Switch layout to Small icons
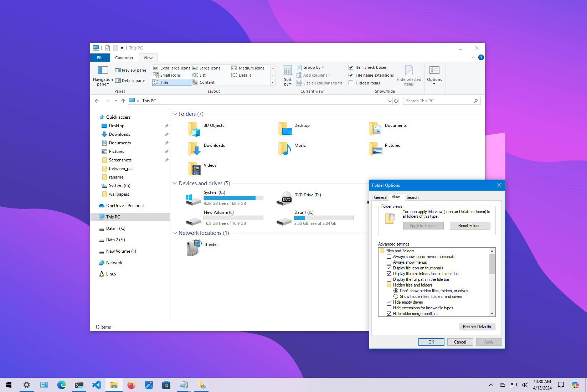This screenshot has height=392, width=587. 167,75
